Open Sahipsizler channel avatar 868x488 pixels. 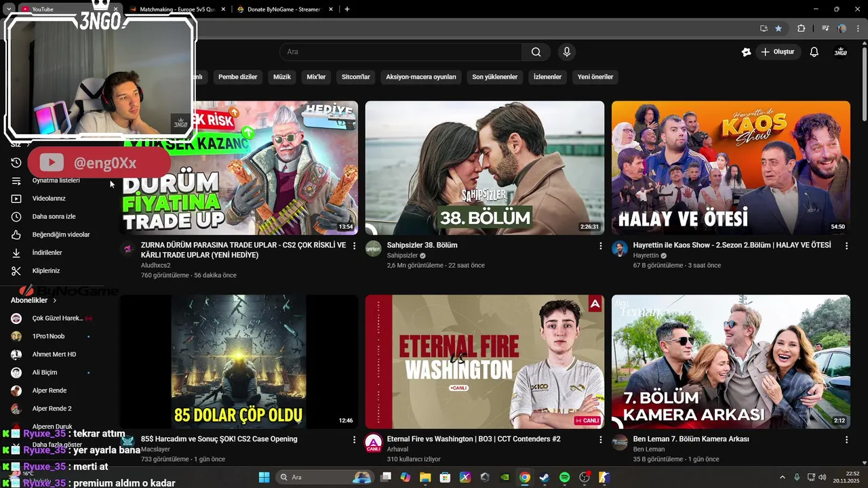[x=374, y=249]
